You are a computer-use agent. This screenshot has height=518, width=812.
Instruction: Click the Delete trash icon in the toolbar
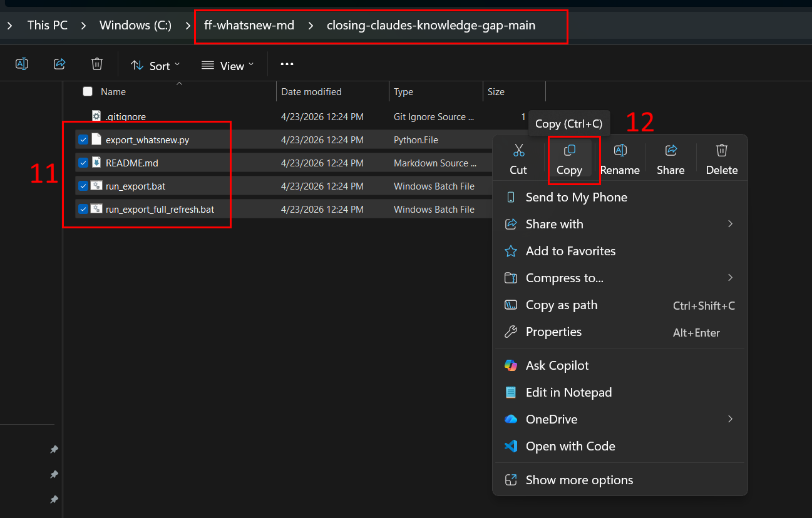click(96, 64)
